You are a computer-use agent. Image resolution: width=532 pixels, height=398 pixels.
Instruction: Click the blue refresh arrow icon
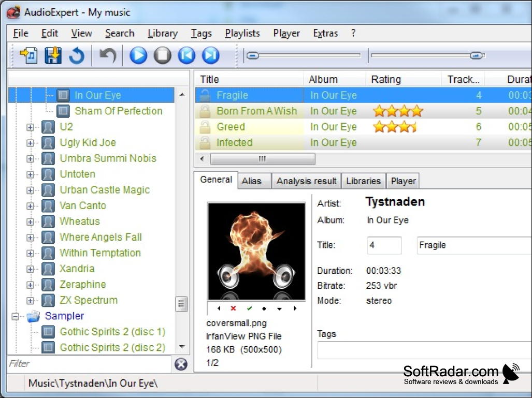(x=76, y=55)
